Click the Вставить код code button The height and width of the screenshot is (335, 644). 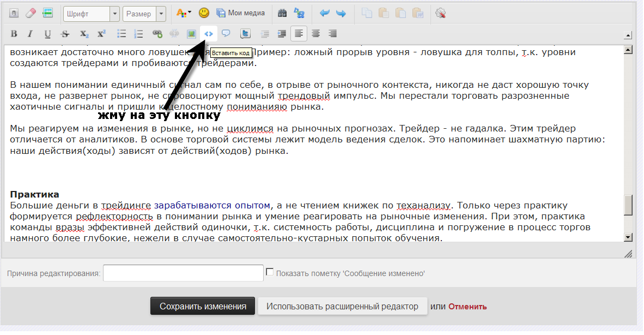[209, 34]
